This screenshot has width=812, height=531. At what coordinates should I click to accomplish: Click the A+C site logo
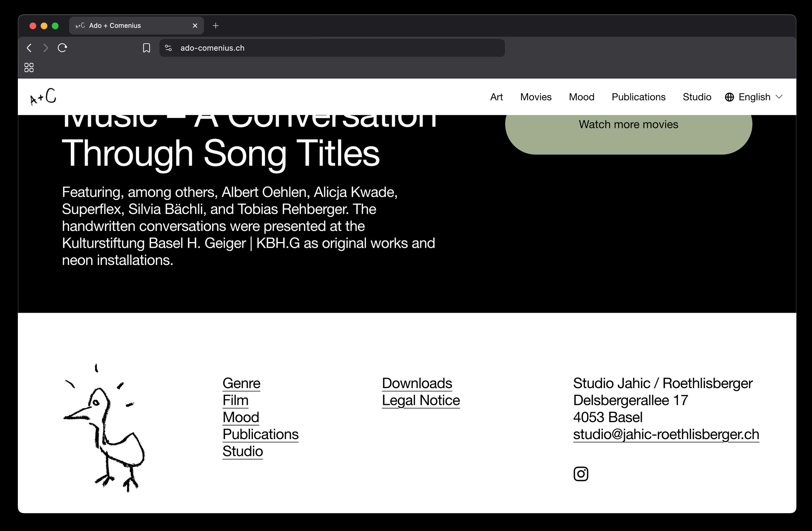coord(43,96)
